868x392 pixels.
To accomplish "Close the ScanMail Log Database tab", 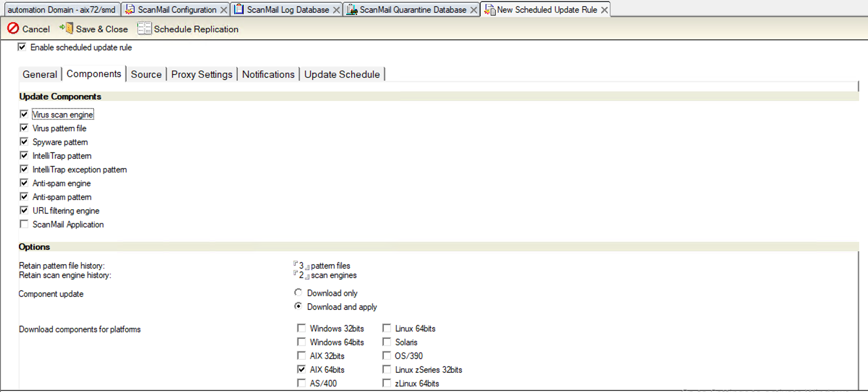I will coord(336,9).
